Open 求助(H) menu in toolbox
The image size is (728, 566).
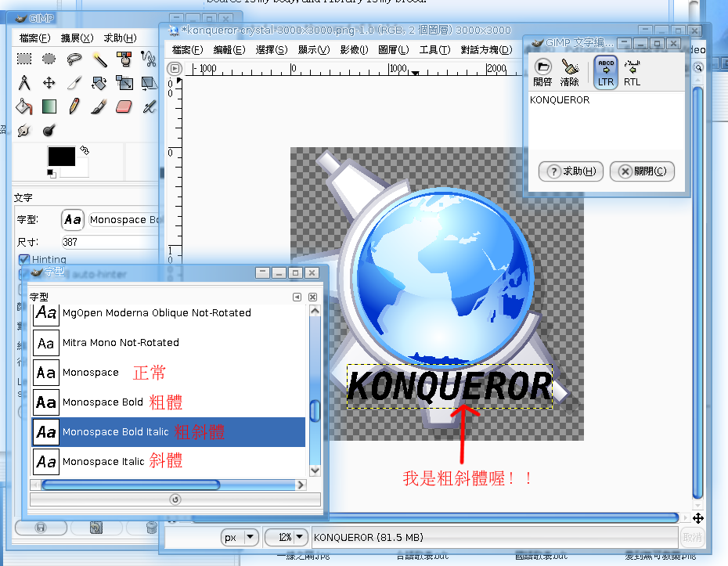tap(120, 38)
